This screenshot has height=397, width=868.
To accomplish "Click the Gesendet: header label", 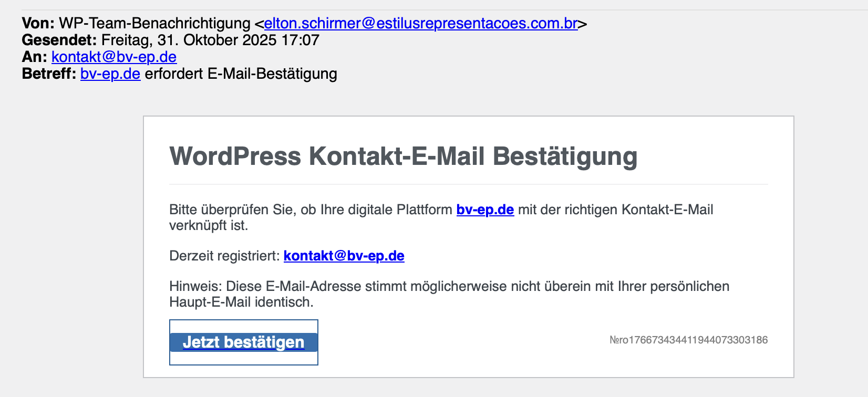I will (x=59, y=40).
